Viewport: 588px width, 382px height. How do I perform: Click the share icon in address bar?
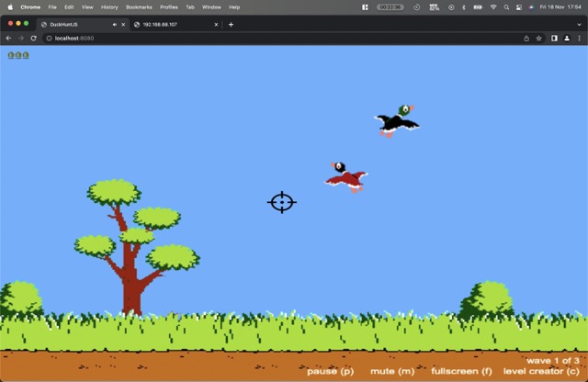click(x=526, y=39)
